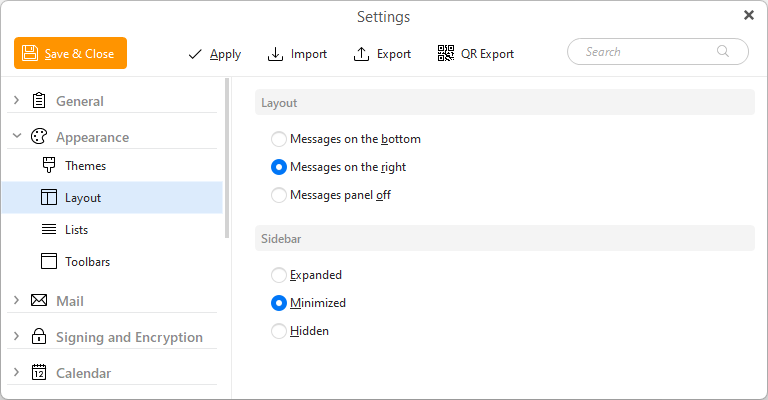This screenshot has height=400, width=768.
Task: Collapse the Appearance category chevron
Action: point(17,136)
